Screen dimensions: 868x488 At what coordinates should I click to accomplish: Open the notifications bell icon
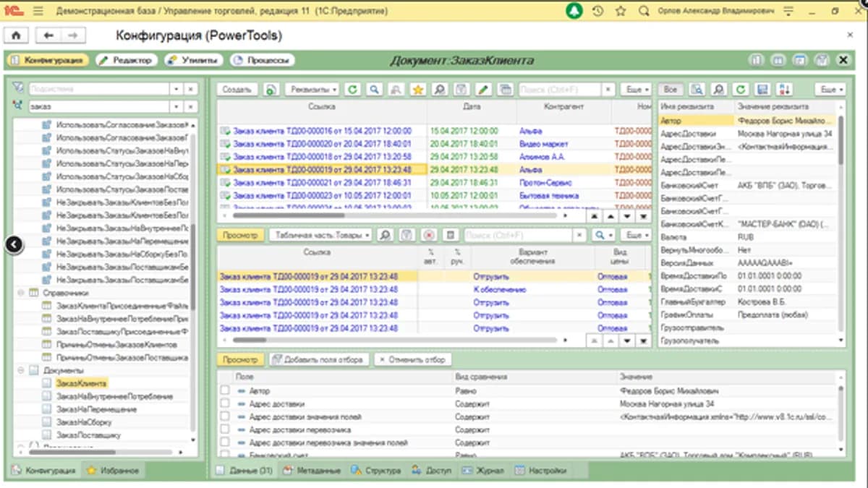574,12
